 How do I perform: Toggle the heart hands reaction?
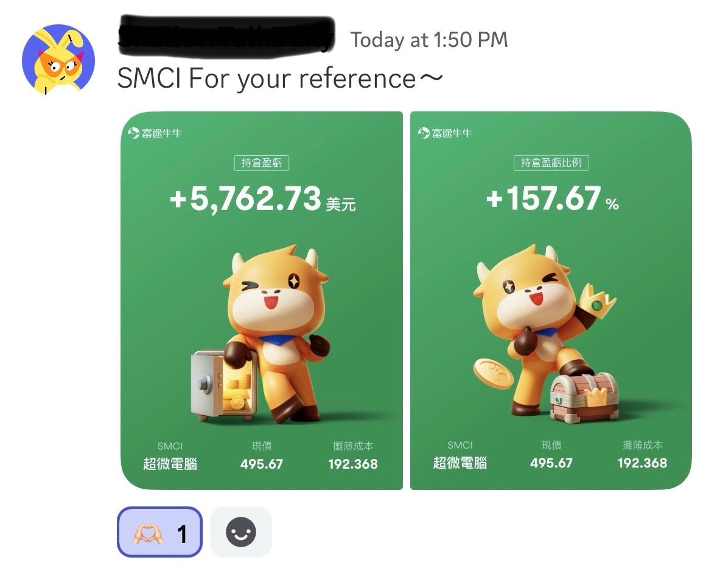point(159,532)
